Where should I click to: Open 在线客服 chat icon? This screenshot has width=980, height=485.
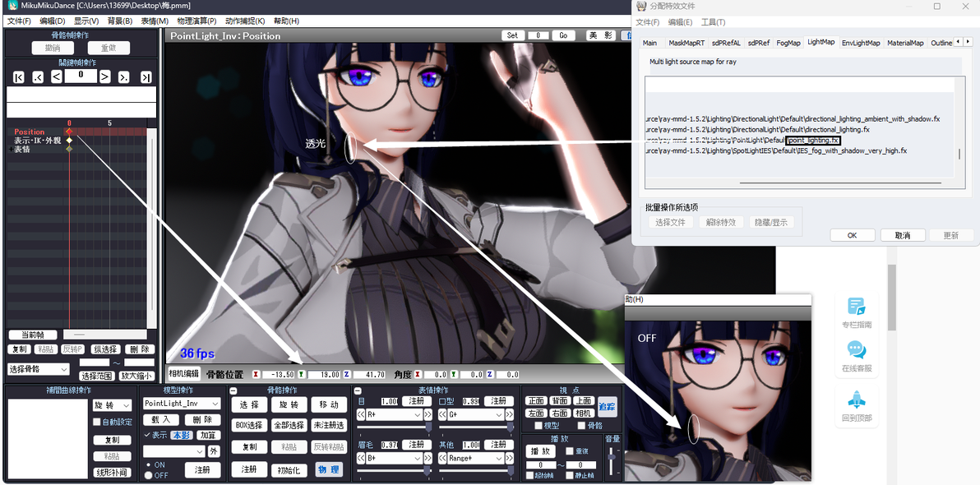856,356
